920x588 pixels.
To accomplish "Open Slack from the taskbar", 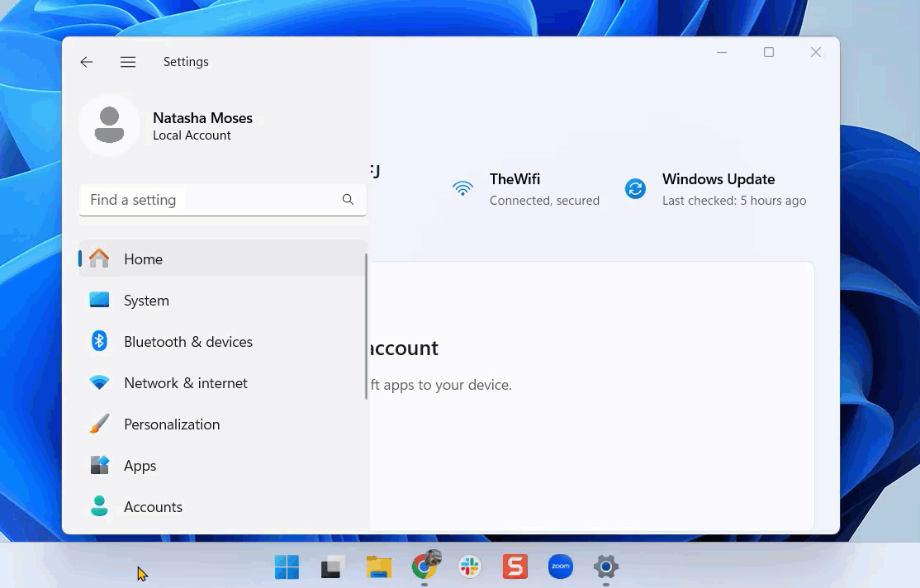I will tap(469, 567).
